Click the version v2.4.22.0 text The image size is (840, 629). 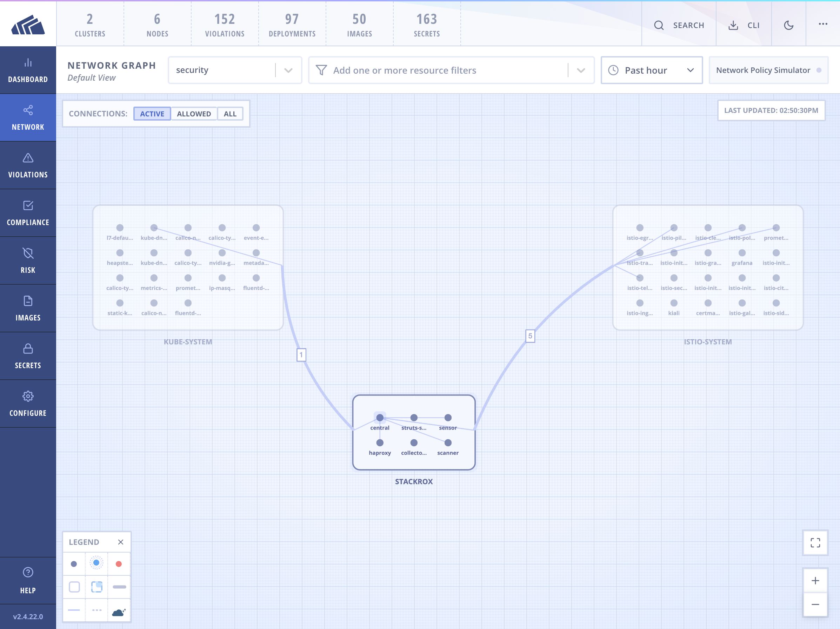click(28, 616)
